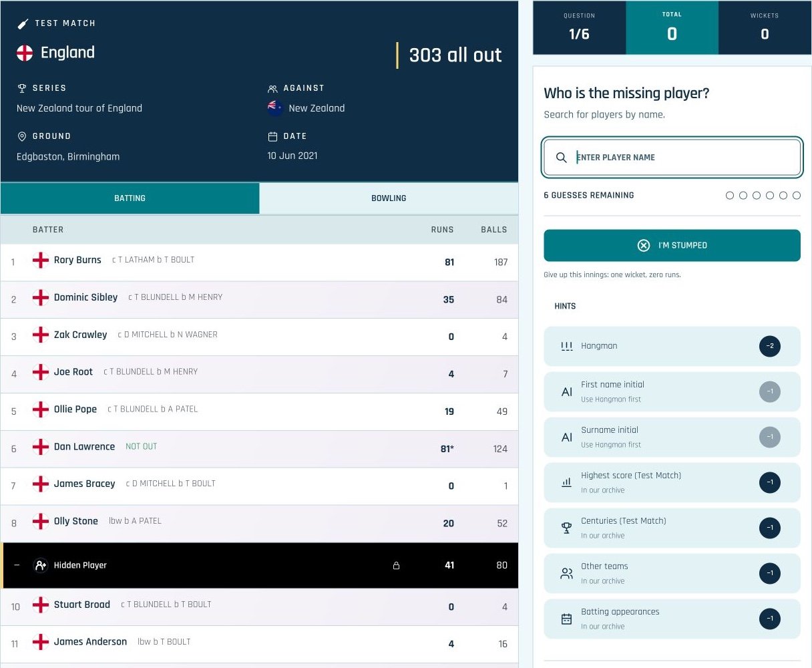Click the New Zealand flag icon
The image size is (812, 668).
(275, 108)
